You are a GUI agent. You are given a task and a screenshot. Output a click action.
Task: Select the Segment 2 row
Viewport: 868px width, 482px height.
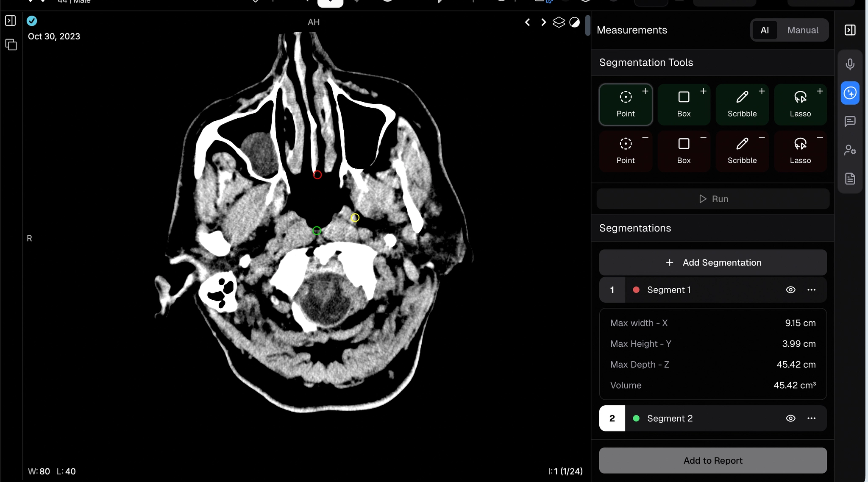point(713,418)
